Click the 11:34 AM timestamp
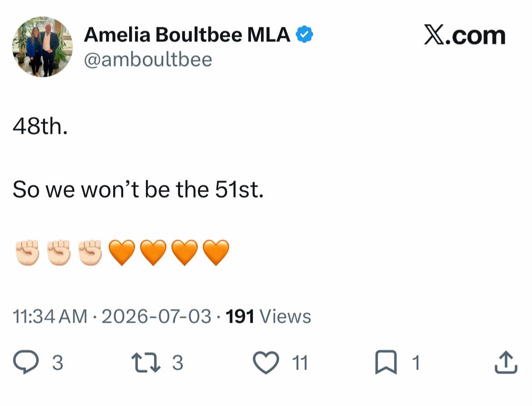 point(50,317)
